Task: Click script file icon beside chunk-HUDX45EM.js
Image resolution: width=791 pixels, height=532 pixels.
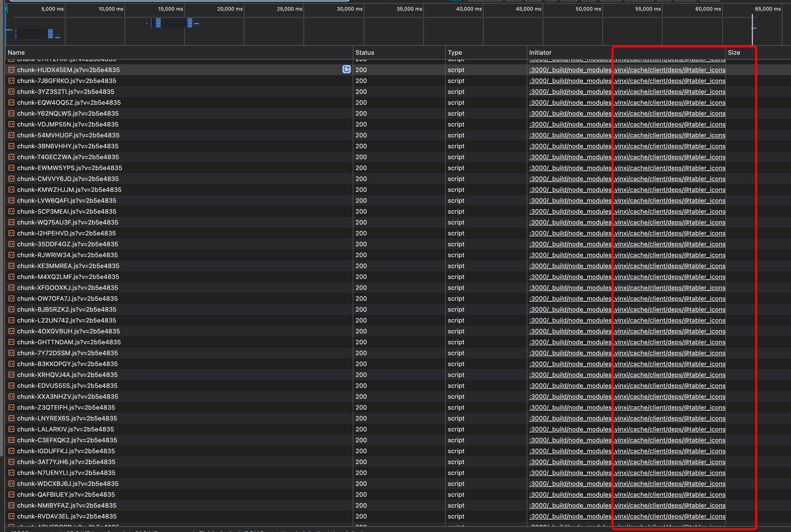Action: click(11, 70)
